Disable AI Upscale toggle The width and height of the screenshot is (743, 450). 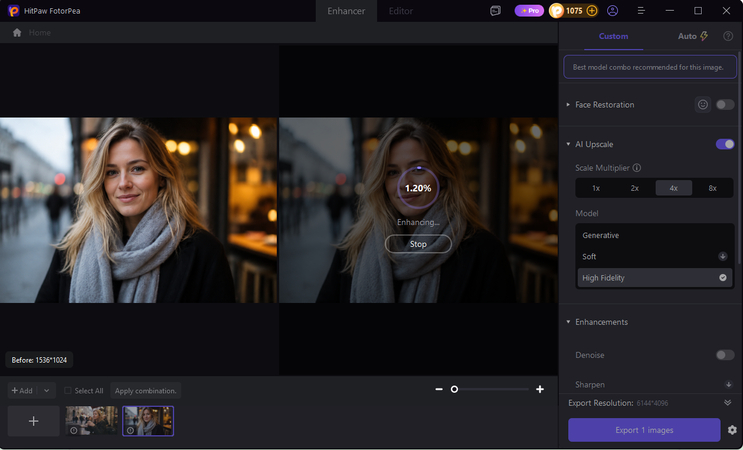coord(725,144)
